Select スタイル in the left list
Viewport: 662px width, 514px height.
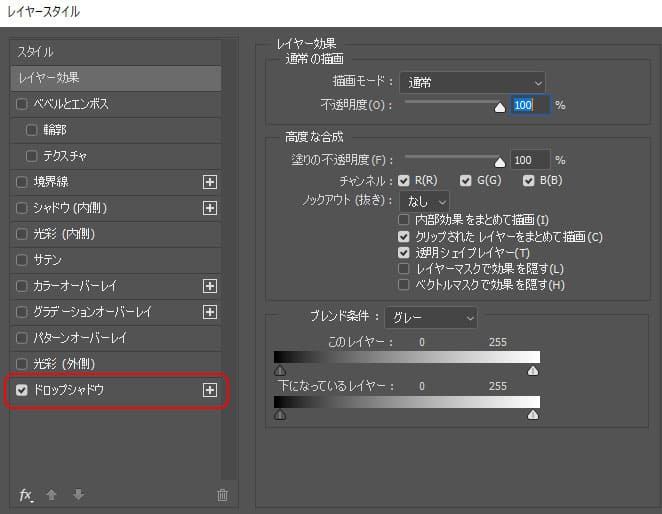click(x=116, y=52)
